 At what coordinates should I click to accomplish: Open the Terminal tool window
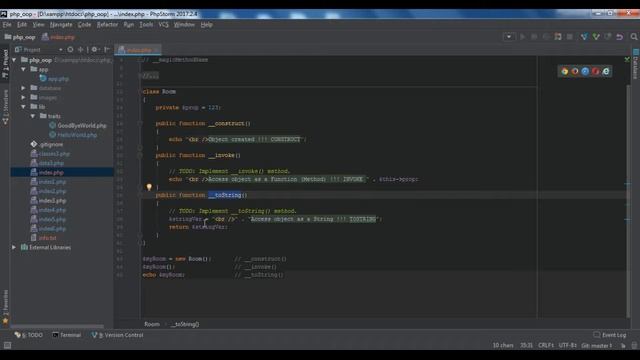[x=67, y=335]
